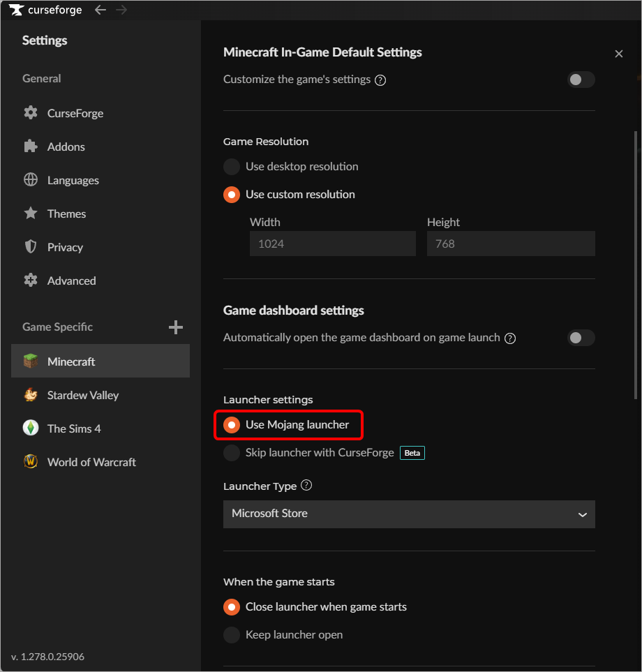642x672 pixels.
Task: Open Privacy settings section
Action: click(x=100, y=247)
